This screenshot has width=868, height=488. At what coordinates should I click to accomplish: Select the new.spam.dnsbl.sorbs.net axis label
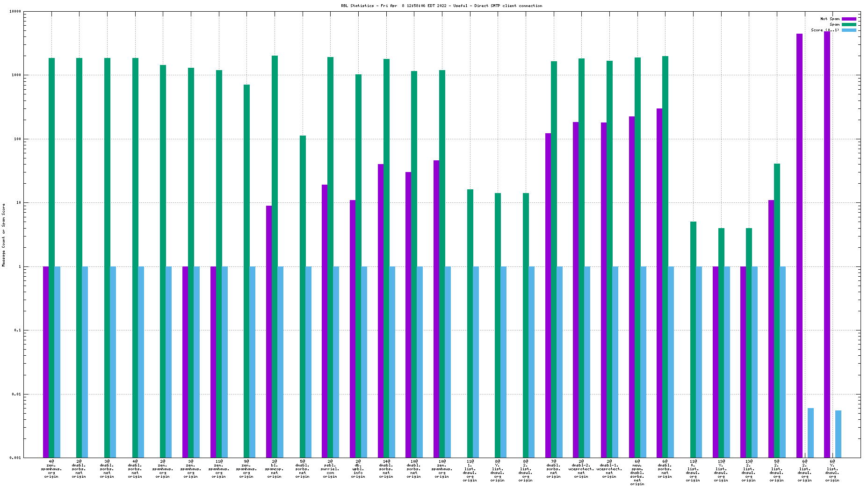tap(637, 472)
